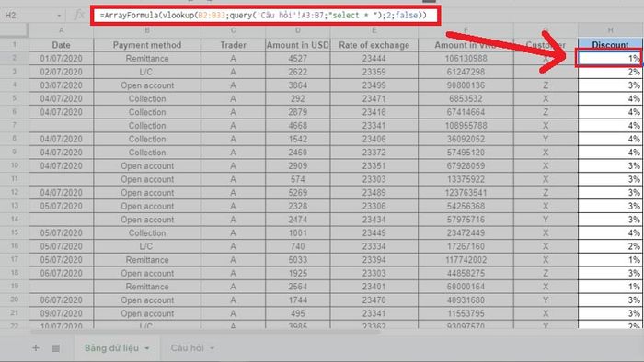This screenshot has width=644, height=362.
Task: Select exchange rate cell 23499
Action: (374, 85)
